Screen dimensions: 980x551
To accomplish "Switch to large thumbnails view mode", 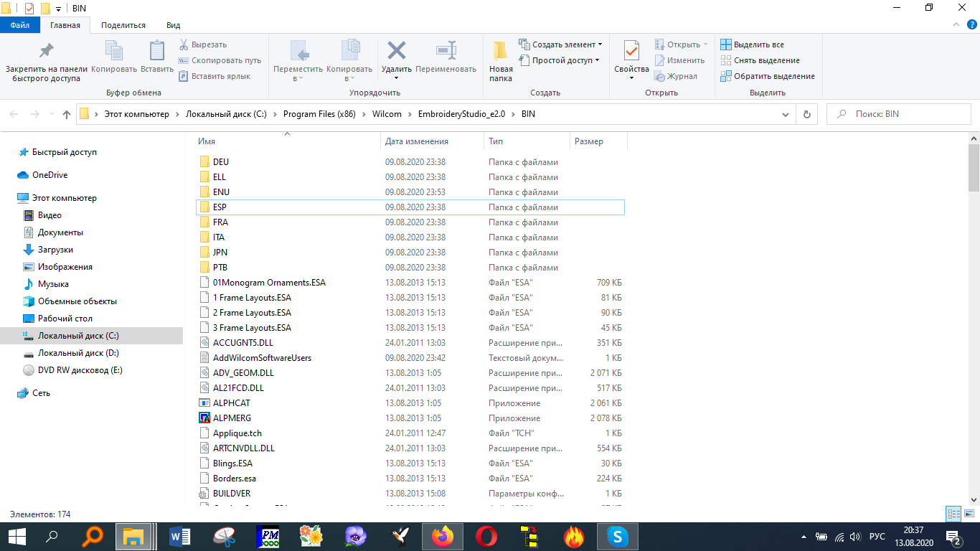I will (968, 514).
